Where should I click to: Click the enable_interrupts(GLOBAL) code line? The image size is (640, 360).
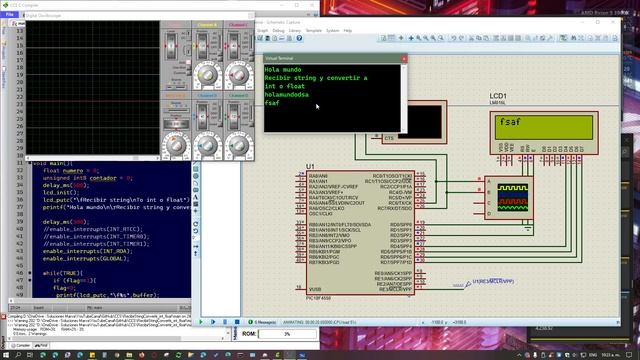pos(86,258)
